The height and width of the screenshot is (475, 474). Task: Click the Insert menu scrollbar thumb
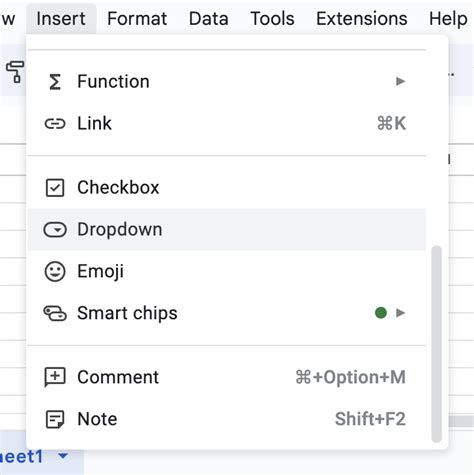click(x=436, y=344)
